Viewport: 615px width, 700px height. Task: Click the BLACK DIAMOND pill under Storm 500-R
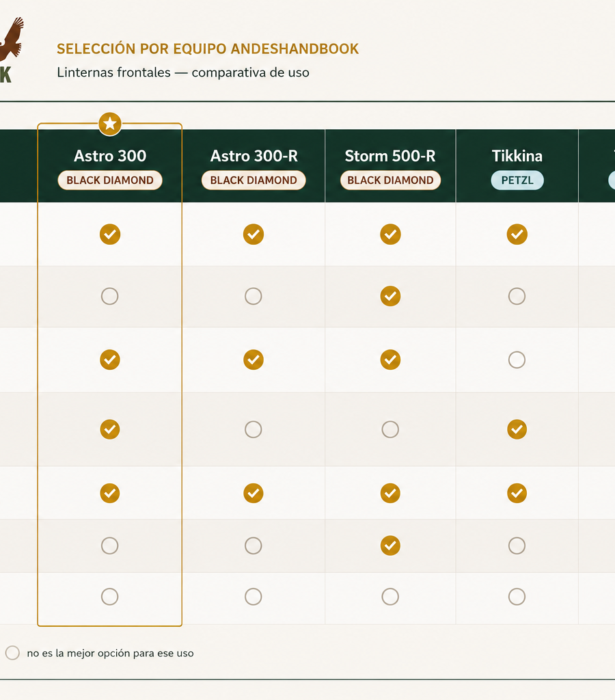[x=390, y=180]
